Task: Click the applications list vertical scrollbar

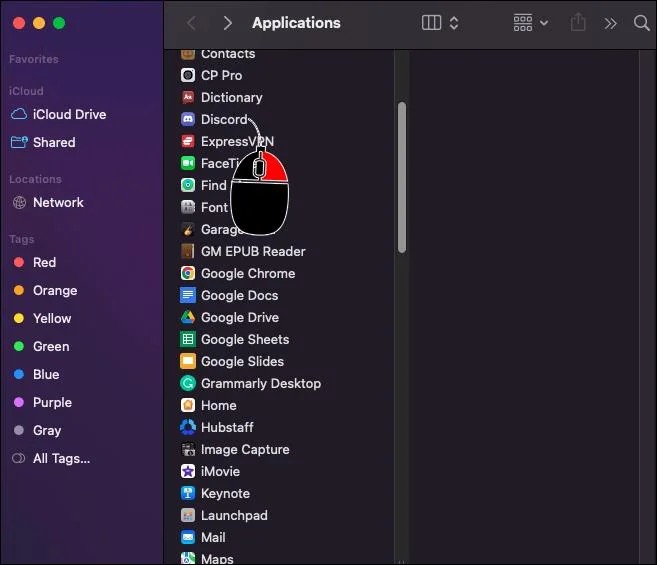Action: (x=402, y=175)
